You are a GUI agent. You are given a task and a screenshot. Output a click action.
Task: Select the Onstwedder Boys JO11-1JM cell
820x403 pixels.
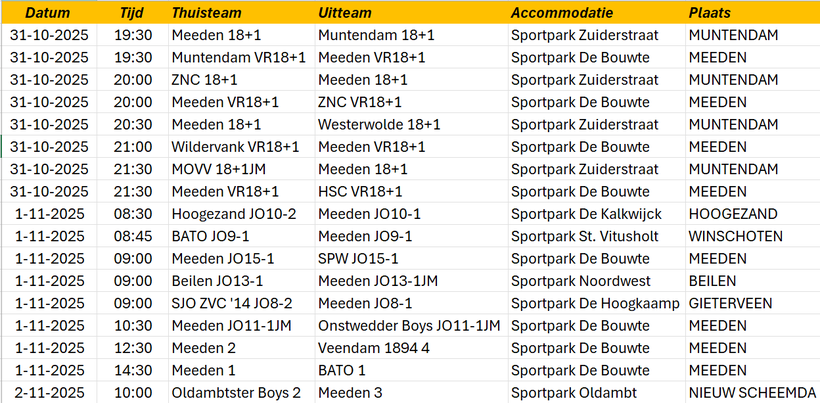tap(408, 325)
